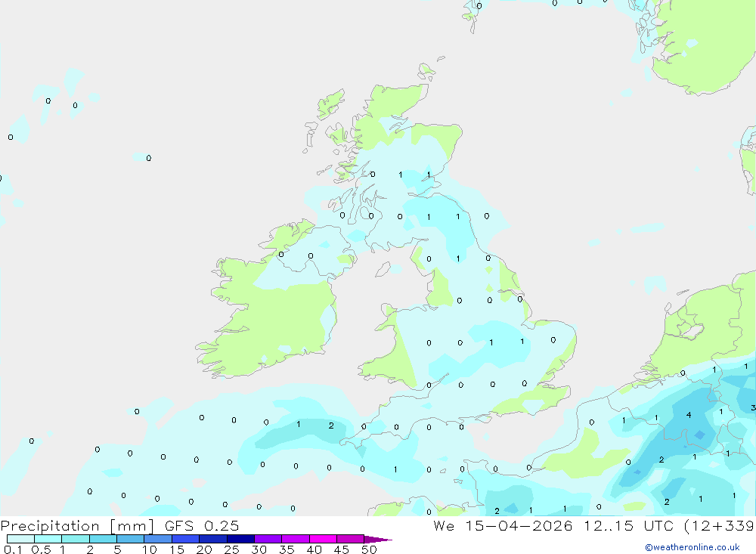756x554 pixels.
Task: Click the '25' legend scale label
Action: click(232, 549)
